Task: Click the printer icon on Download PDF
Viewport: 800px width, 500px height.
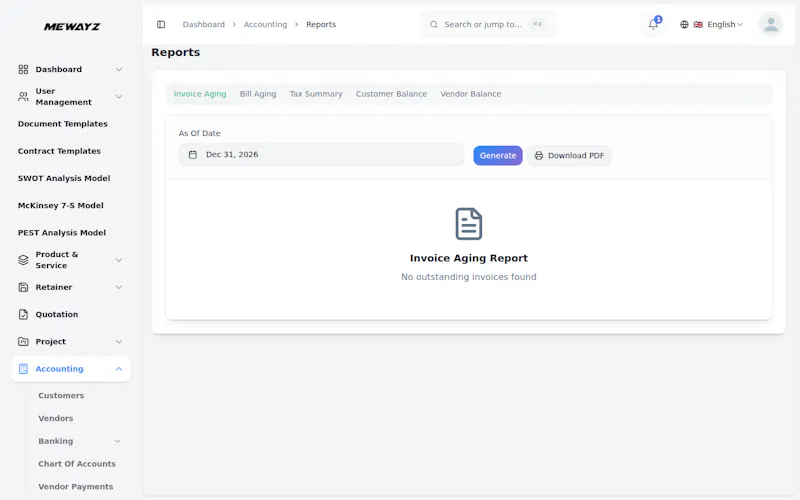Action: [539, 156]
